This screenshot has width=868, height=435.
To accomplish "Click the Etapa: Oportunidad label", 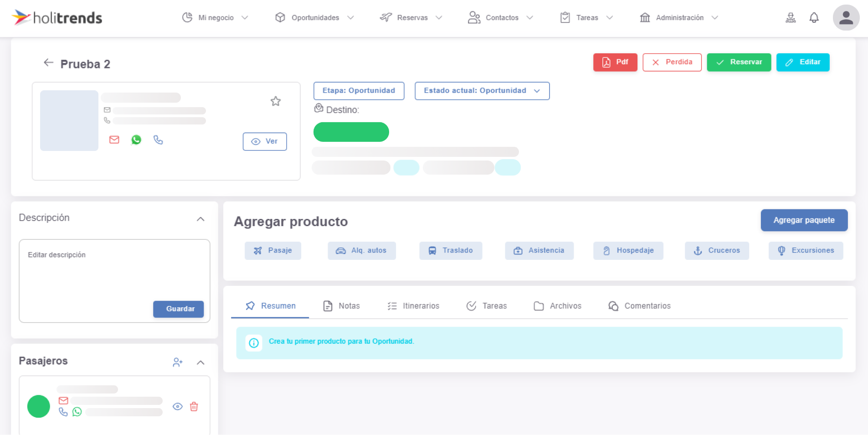I will tap(359, 91).
